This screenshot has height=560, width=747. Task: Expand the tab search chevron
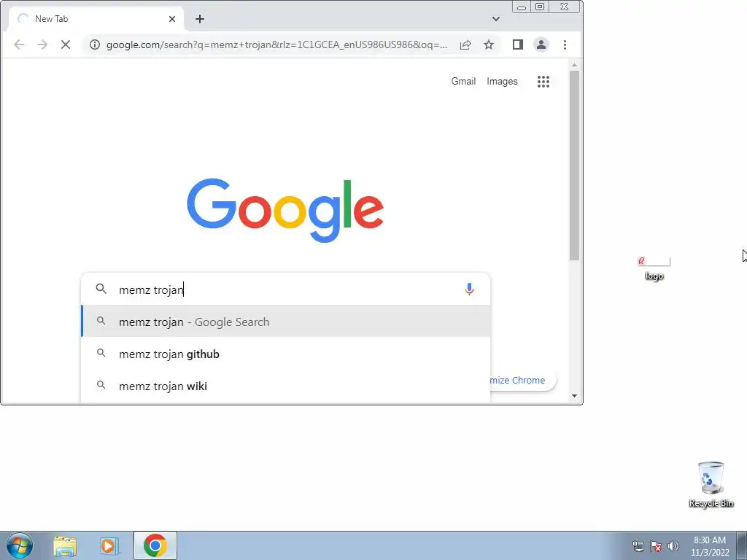[496, 19]
